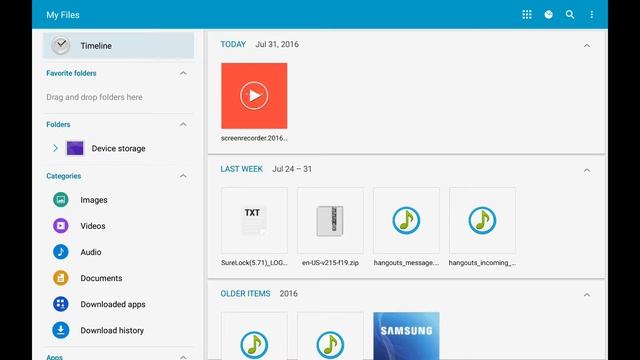Select the Timeline entry label
This screenshot has width=640, height=360.
[96, 46]
